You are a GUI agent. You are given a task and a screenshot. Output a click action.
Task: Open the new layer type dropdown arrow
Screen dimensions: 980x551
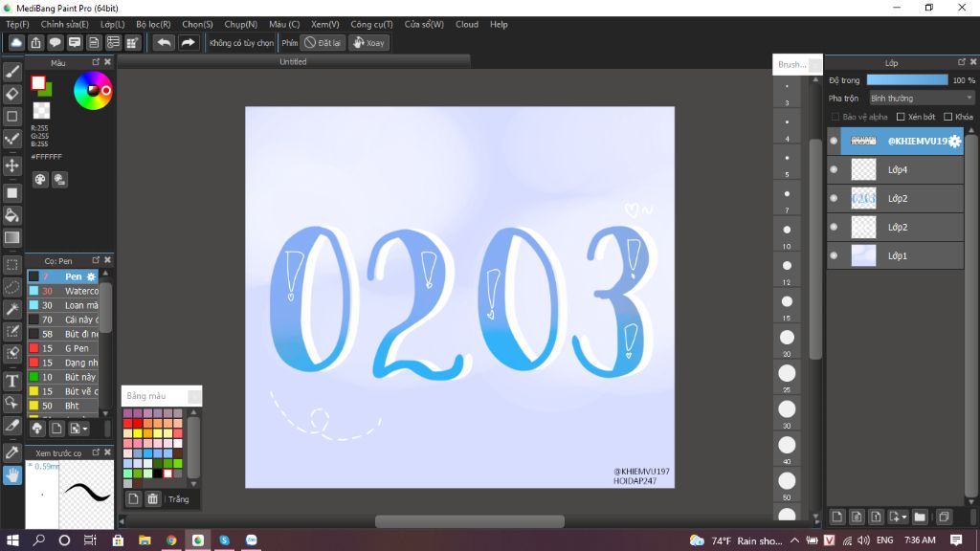(903, 517)
